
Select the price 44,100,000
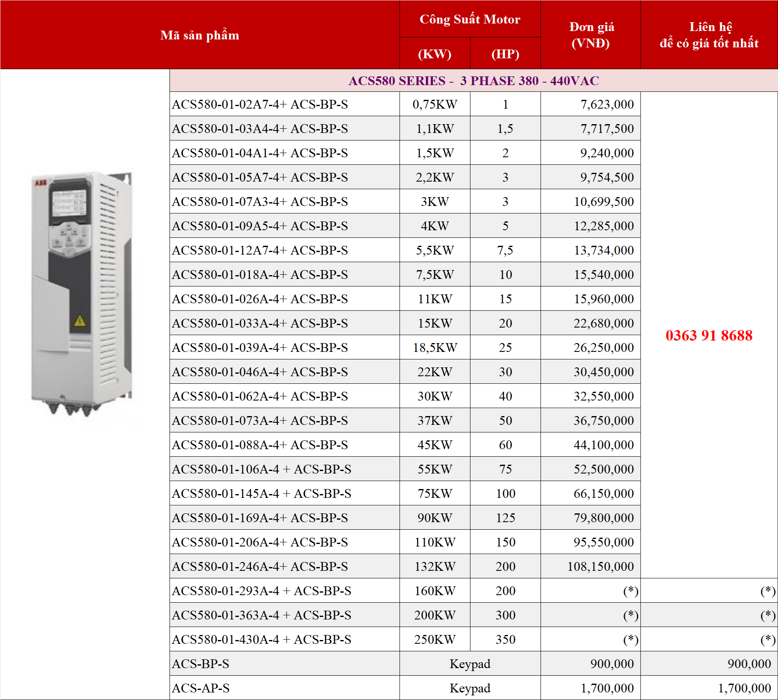(604, 445)
